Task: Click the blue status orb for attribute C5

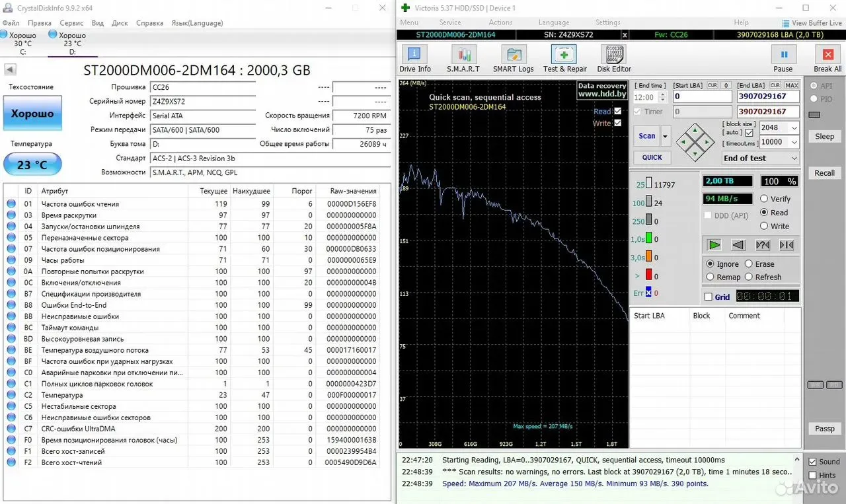Action: click(x=11, y=406)
